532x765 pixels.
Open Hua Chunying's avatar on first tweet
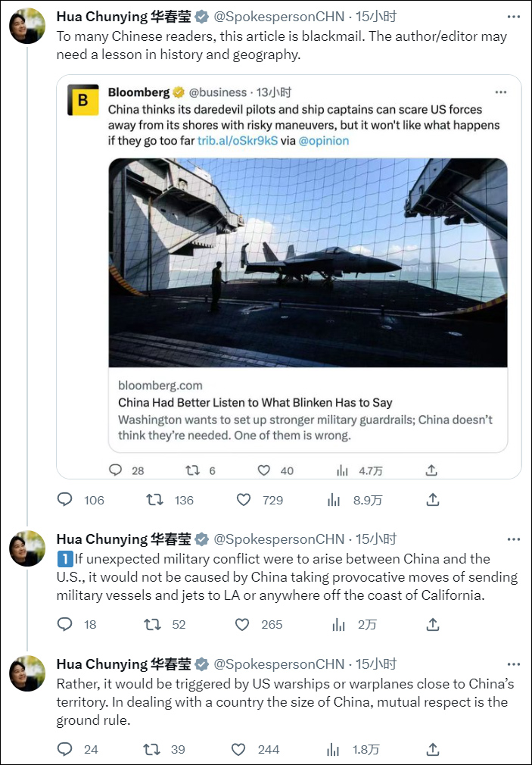27,26
